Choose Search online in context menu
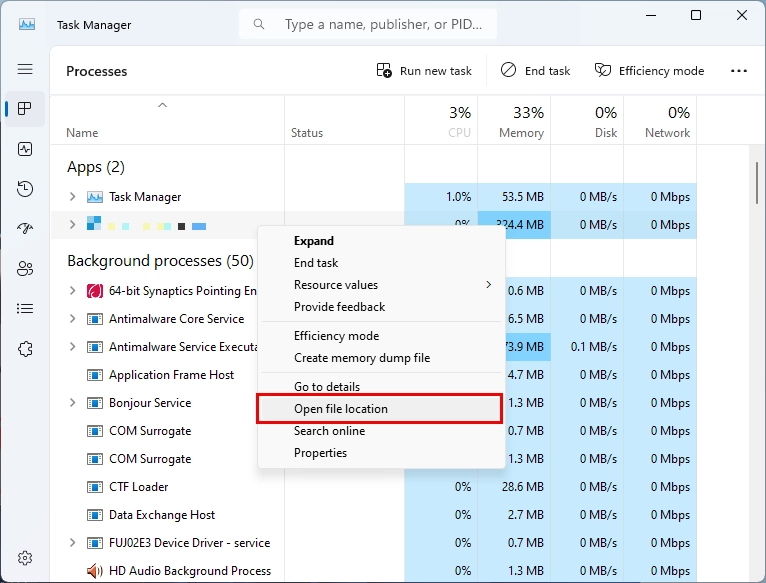Screen dimensions: 766x583 pyautogui.click(x=381, y=431)
